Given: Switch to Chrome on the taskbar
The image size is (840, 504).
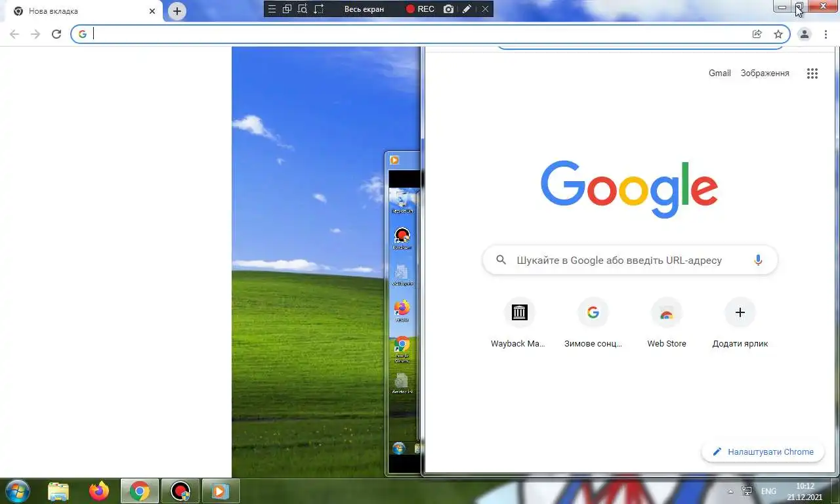Looking at the screenshot, I should coord(139,491).
